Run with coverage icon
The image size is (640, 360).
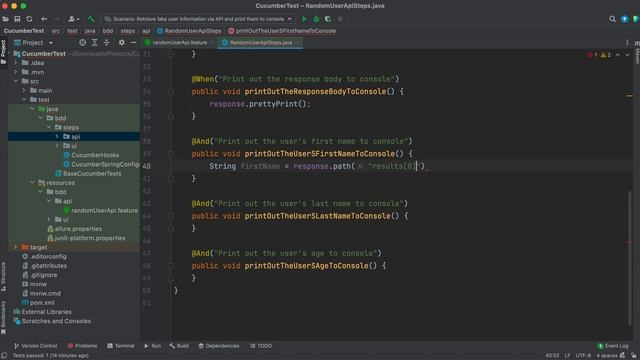tap(328, 19)
